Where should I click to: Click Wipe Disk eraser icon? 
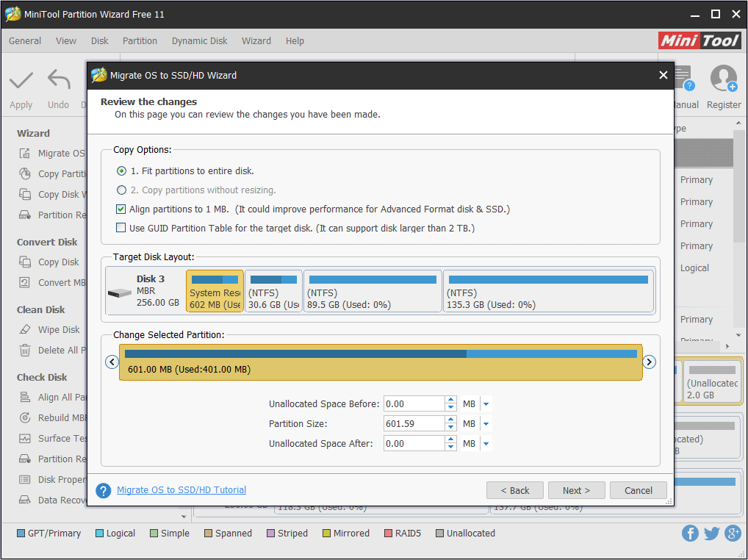(x=25, y=330)
